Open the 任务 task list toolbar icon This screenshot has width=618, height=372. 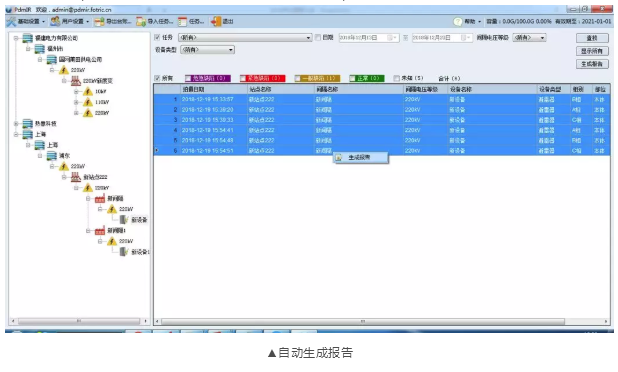click(x=182, y=22)
